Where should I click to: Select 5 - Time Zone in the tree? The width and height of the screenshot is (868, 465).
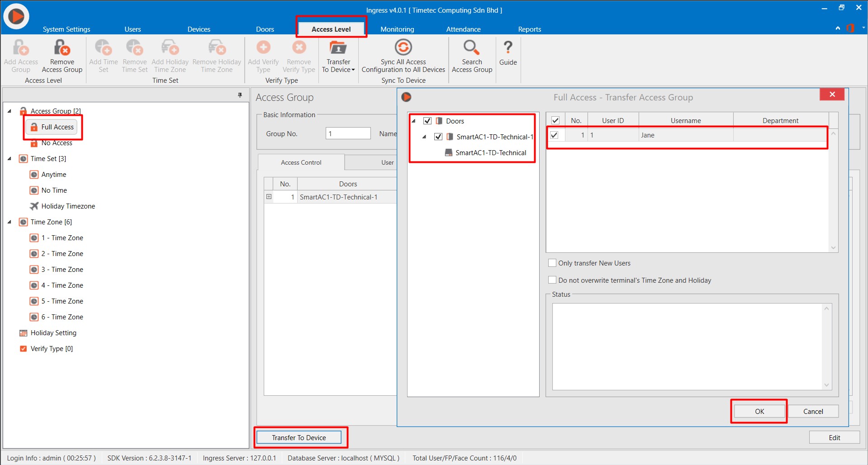(57, 301)
